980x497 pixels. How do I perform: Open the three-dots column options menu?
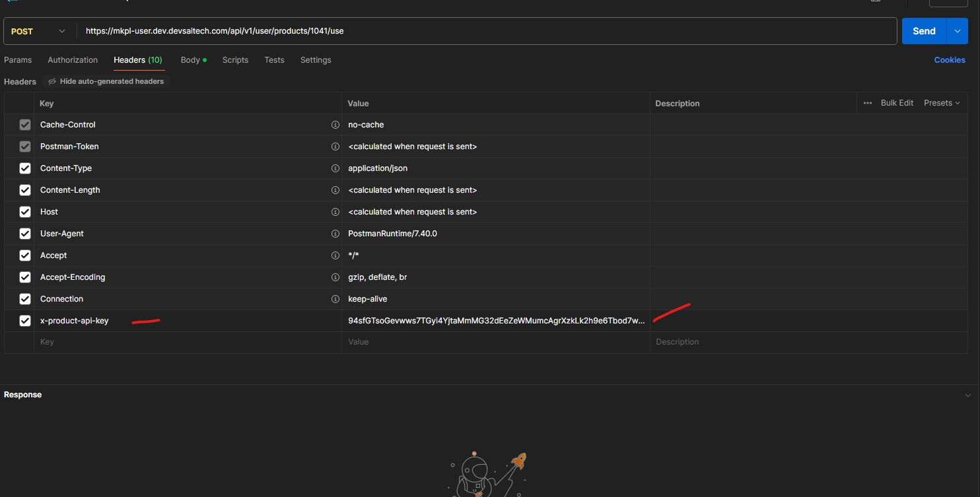click(868, 103)
